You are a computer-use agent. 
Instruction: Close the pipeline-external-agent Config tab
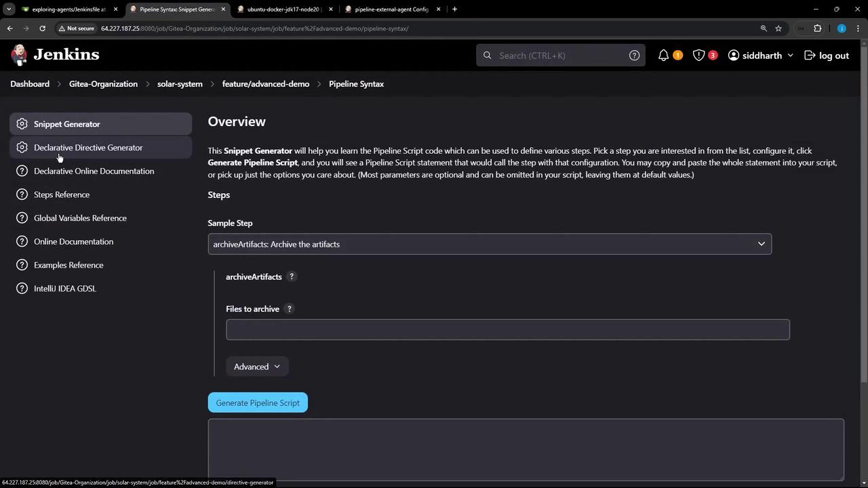438,9
